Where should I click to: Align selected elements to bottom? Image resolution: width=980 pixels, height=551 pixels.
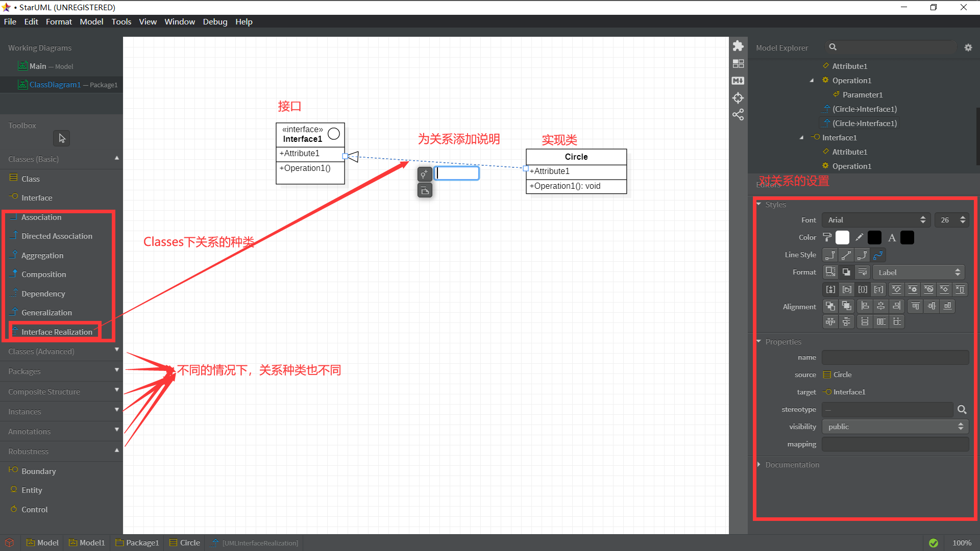pos(948,306)
